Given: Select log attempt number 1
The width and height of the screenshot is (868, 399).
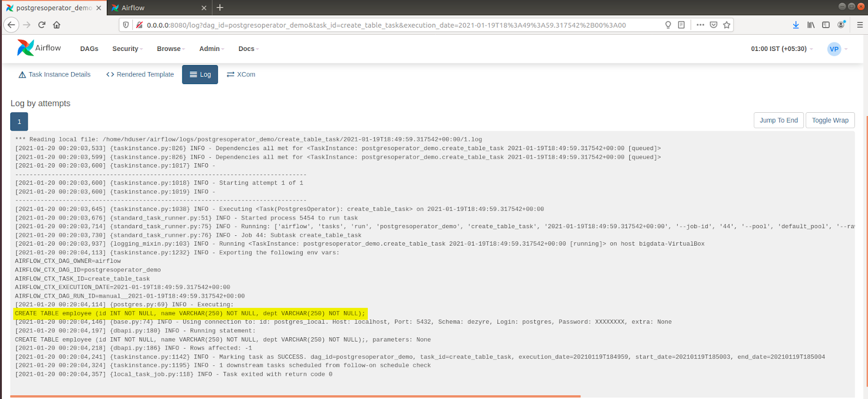Looking at the screenshot, I should [x=19, y=122].
